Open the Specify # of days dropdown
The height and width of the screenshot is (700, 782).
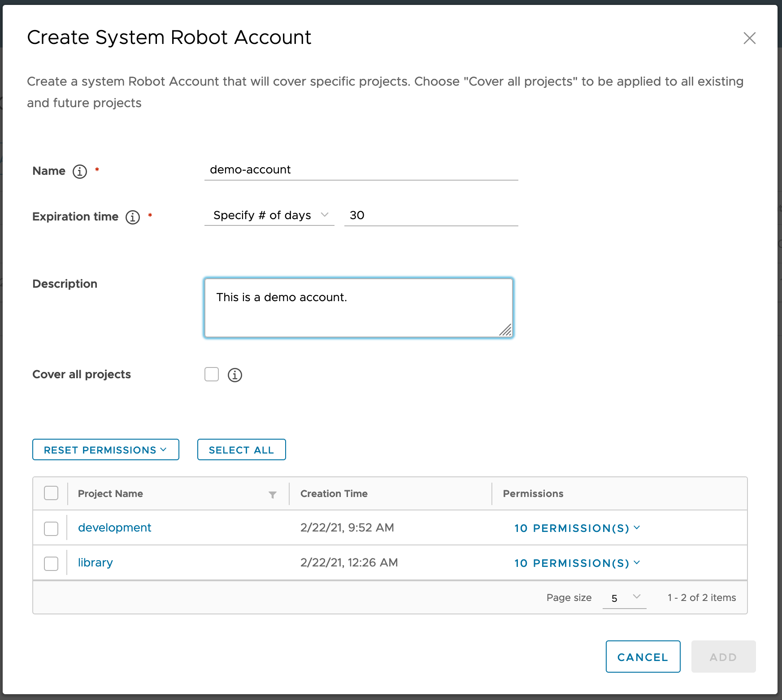(x=269, y=216)
